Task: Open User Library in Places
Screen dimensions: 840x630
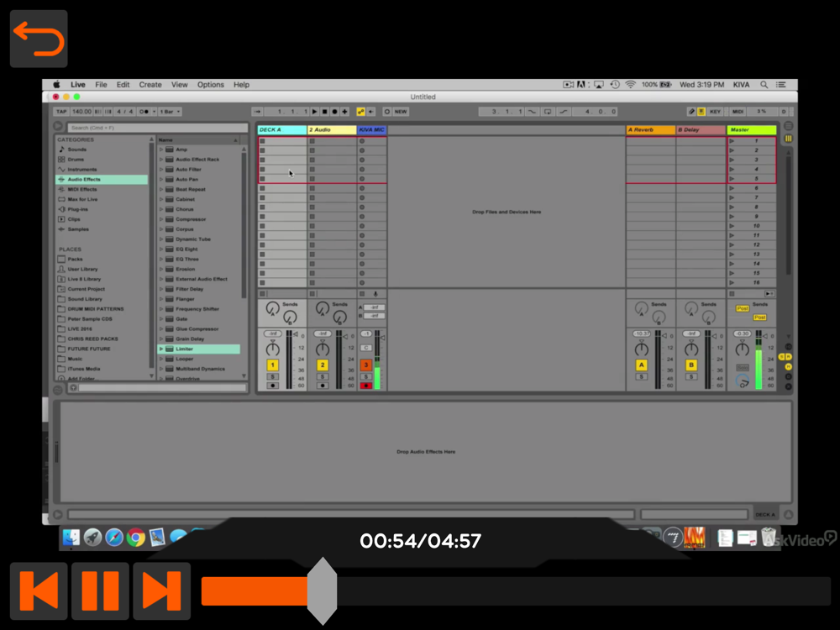Action: point(82,269)
